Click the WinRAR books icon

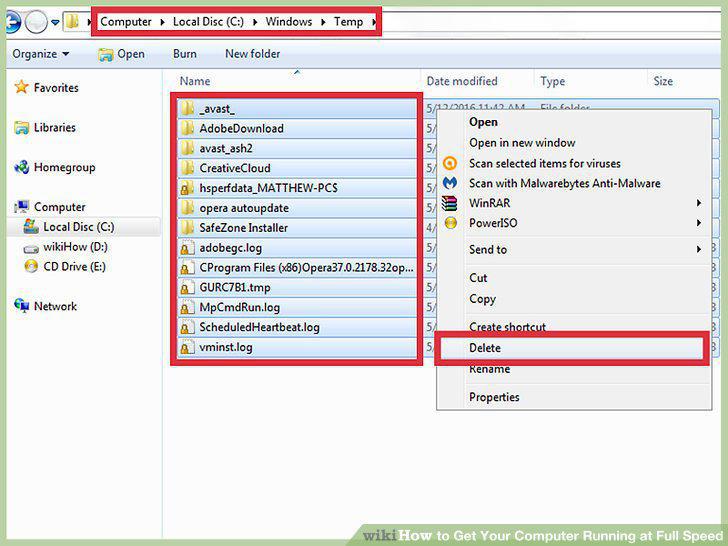pos(450,203)
